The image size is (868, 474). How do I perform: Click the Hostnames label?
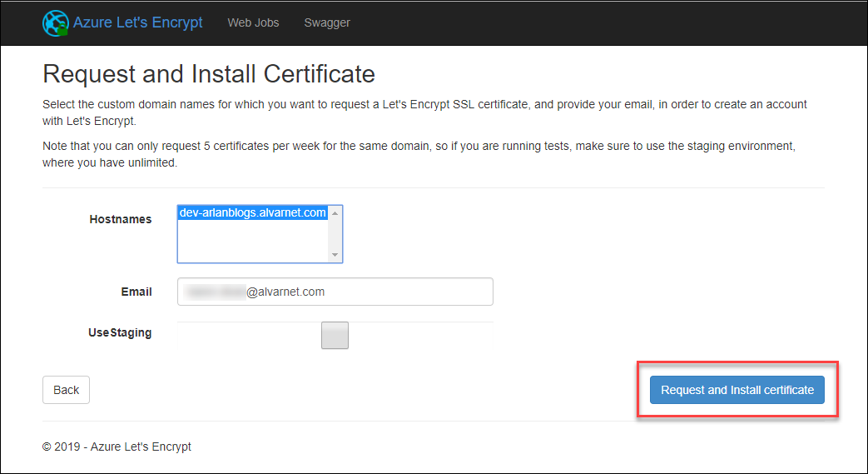pyautogui.click(x=121, y=219)
